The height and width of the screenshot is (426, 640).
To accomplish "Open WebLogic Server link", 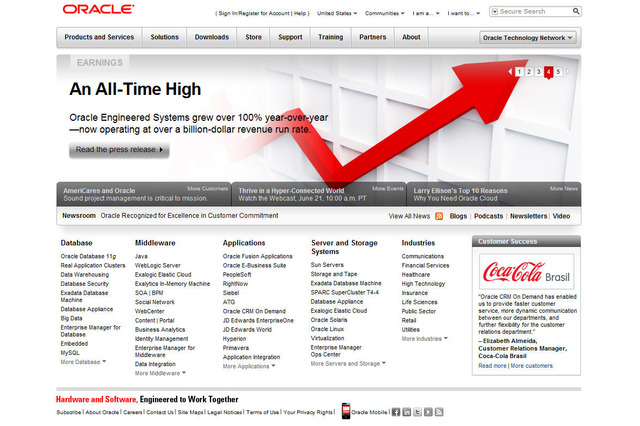I will point(158,266).
